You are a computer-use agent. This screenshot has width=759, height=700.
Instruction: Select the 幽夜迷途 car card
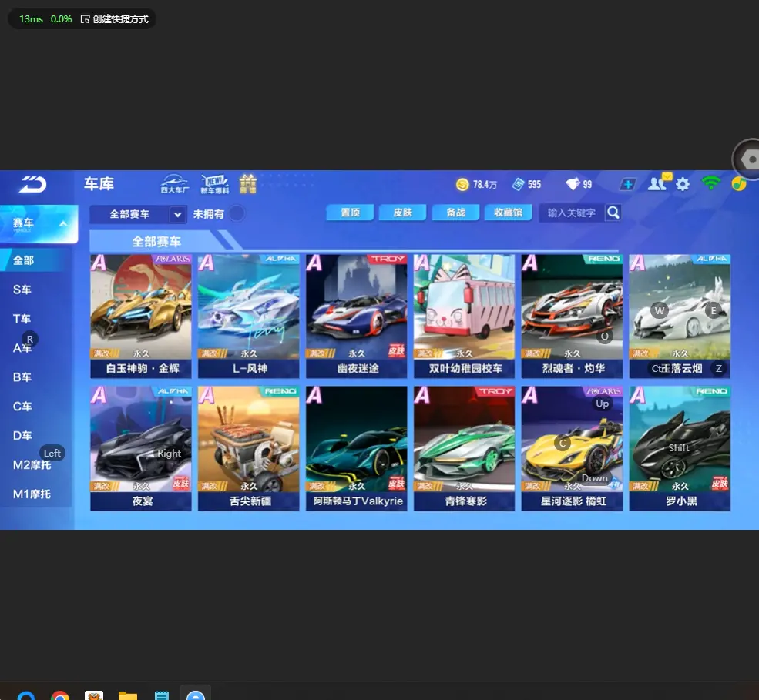pos(357,317)
